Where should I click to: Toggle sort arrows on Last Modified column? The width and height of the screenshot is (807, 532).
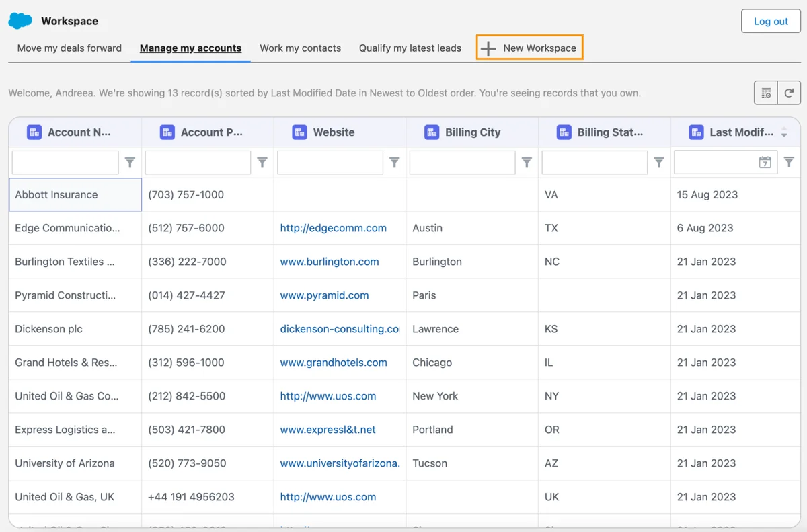click(x=784, y=133)
